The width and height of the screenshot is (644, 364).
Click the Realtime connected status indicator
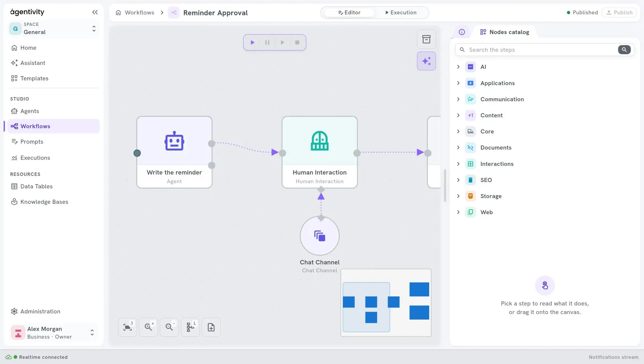point(36,357)
